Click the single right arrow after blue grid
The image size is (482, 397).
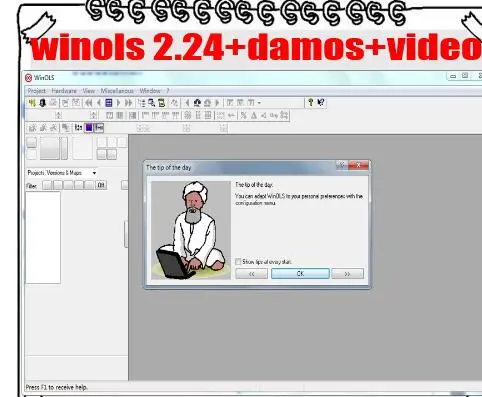click(x=118, y=103)
